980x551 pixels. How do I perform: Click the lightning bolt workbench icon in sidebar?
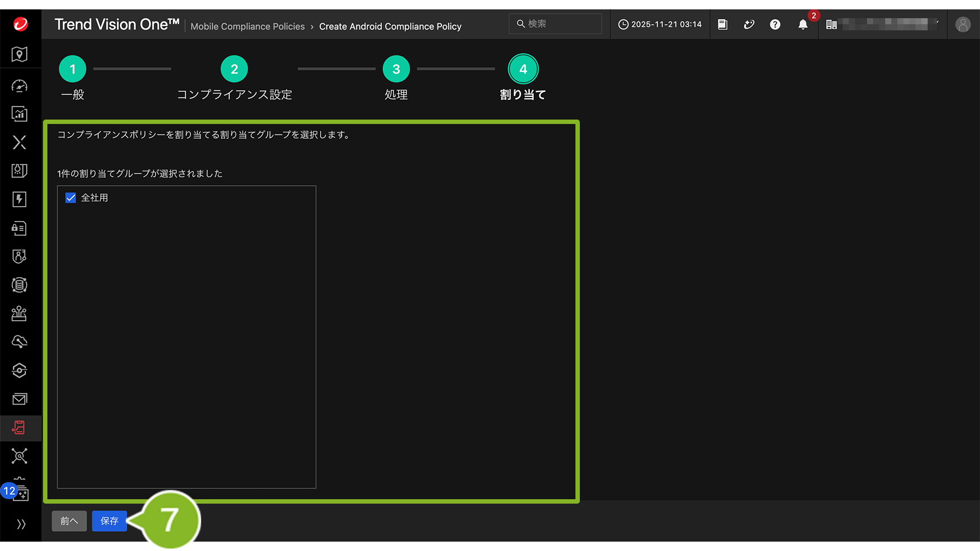coord(20,199)
